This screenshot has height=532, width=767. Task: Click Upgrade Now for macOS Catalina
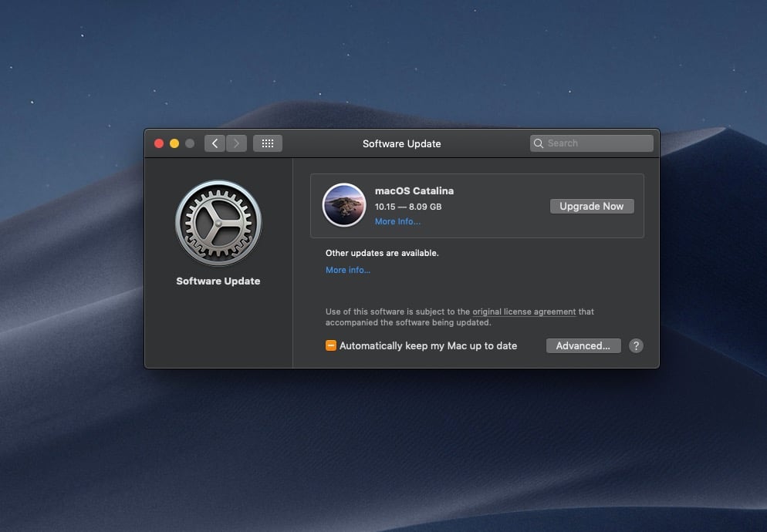click(592, 207)
